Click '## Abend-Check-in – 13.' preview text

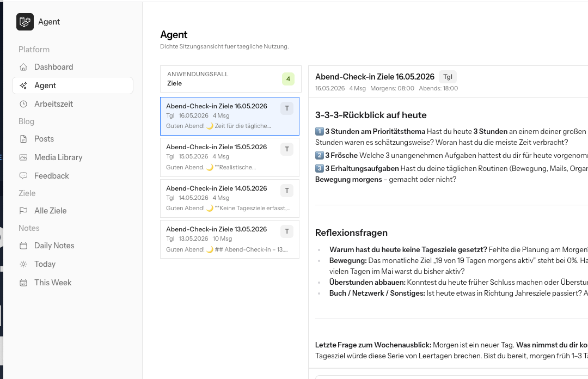click(x=251, y=249)
